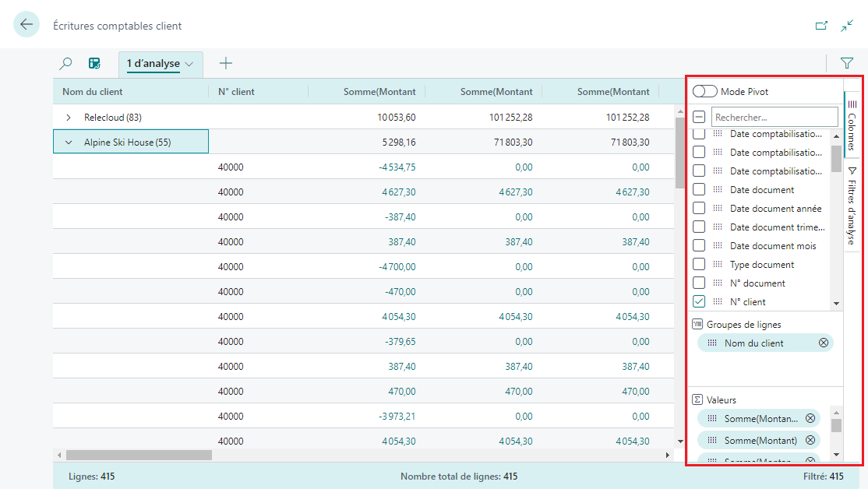Image resolution: width=868 pixels, height=496 pixels.
Task: Check the Date document année checkbox
Action: coord(699,209)
